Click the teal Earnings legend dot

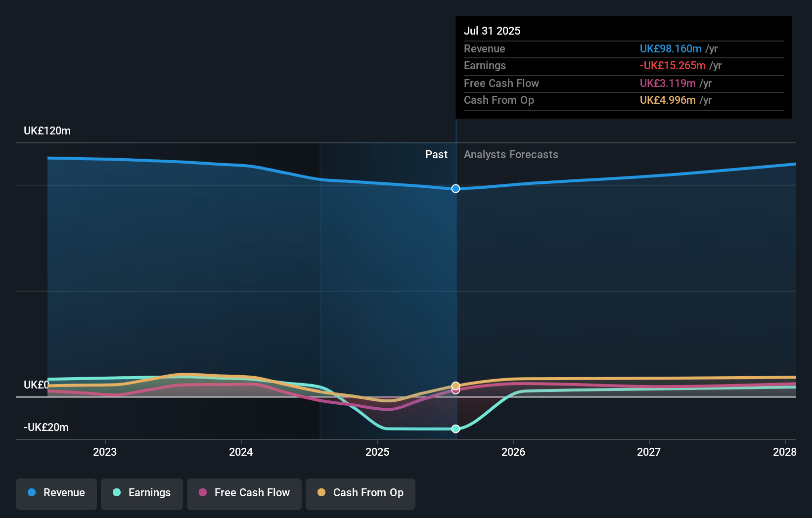(x=117, y=493)
